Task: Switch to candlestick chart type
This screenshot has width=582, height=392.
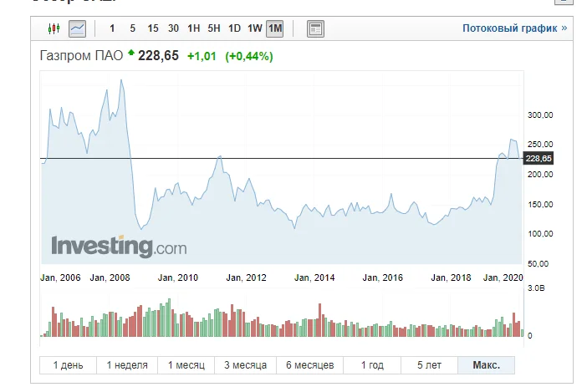Action: click(55, 28)
